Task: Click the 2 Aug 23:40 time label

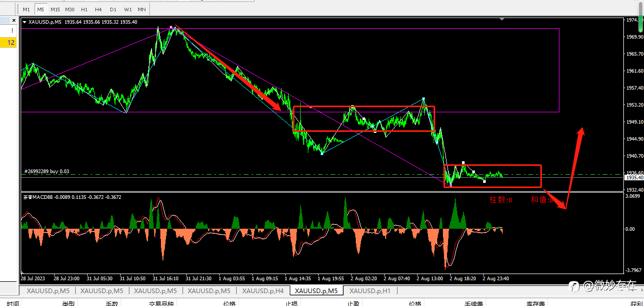Action: click(x=496, y=278)
